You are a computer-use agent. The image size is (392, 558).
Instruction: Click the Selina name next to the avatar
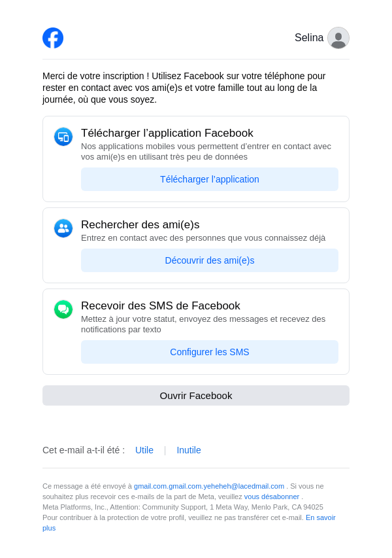point(309,38)
